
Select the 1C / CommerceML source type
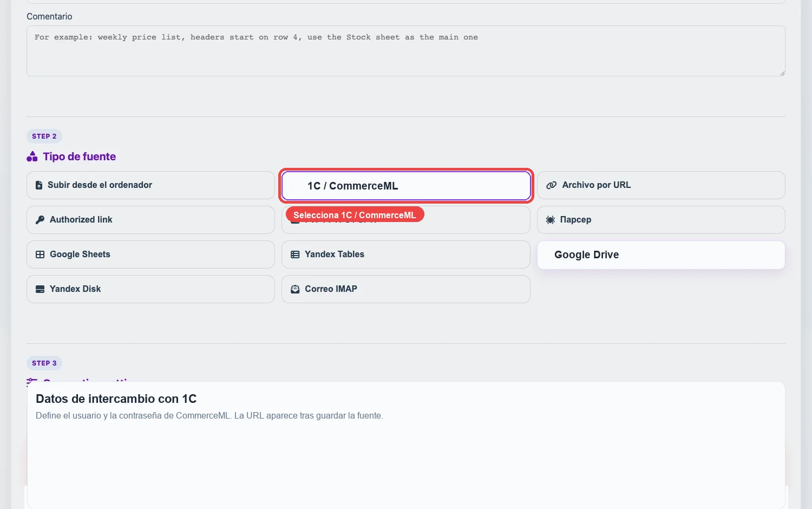(406, 186)
